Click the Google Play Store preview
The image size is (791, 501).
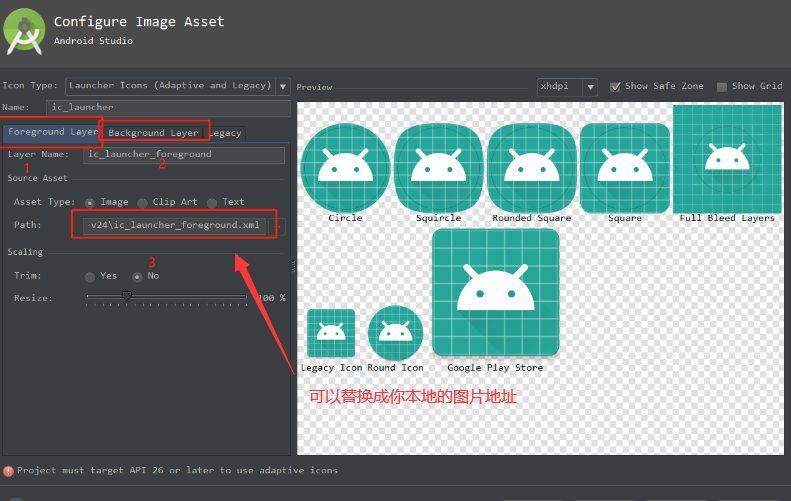coord(495,292)
